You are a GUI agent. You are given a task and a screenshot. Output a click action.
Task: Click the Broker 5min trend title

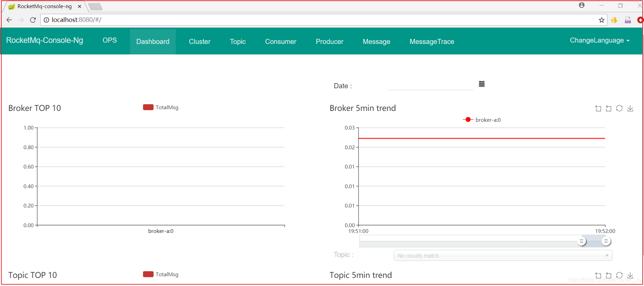[x=363, y=108]
